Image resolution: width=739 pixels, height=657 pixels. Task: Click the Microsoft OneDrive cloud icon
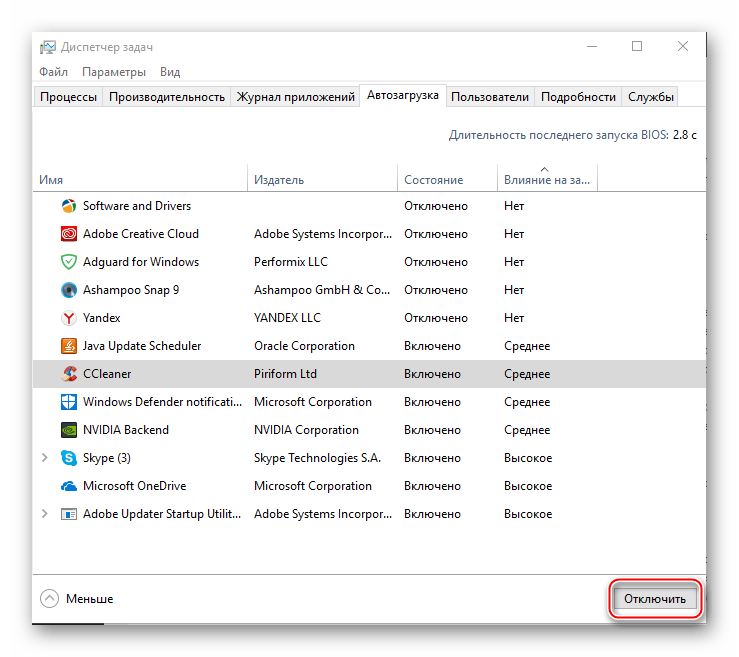[x=69, y=486]
